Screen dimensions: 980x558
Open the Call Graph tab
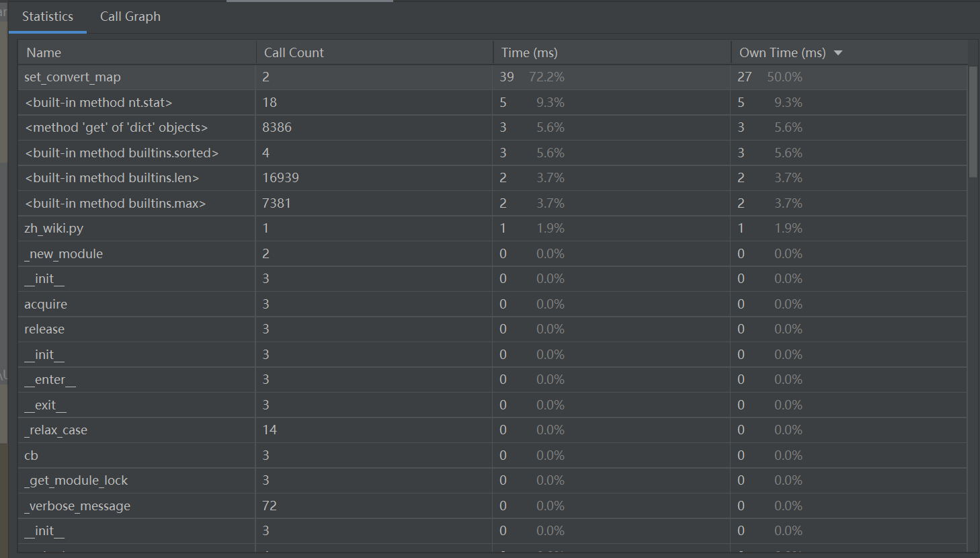[130, 17]
